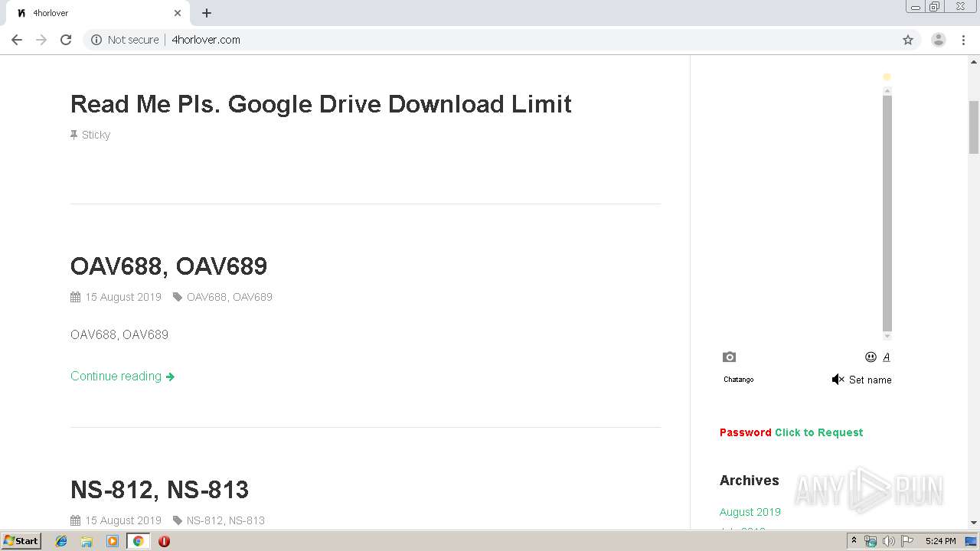Image resolution: width=980 pixels, height=551 pixels.
Task: Open Chrome profile avatar
Action: tap(939, 40)
